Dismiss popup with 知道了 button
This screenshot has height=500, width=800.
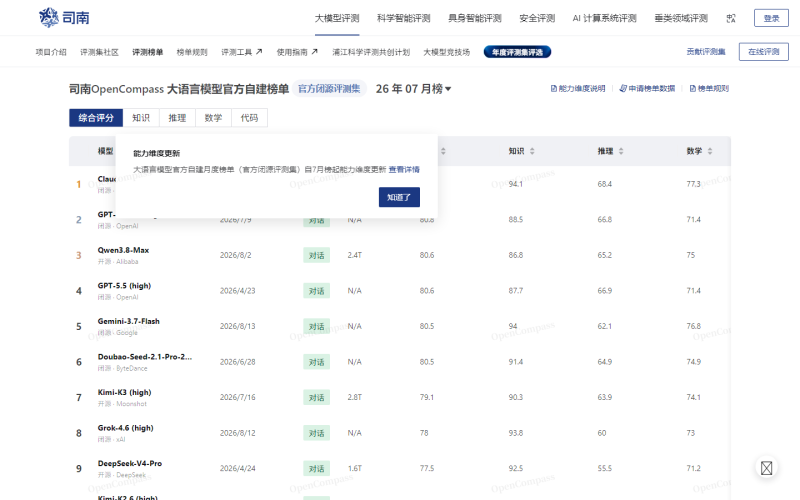click(399, 197)
